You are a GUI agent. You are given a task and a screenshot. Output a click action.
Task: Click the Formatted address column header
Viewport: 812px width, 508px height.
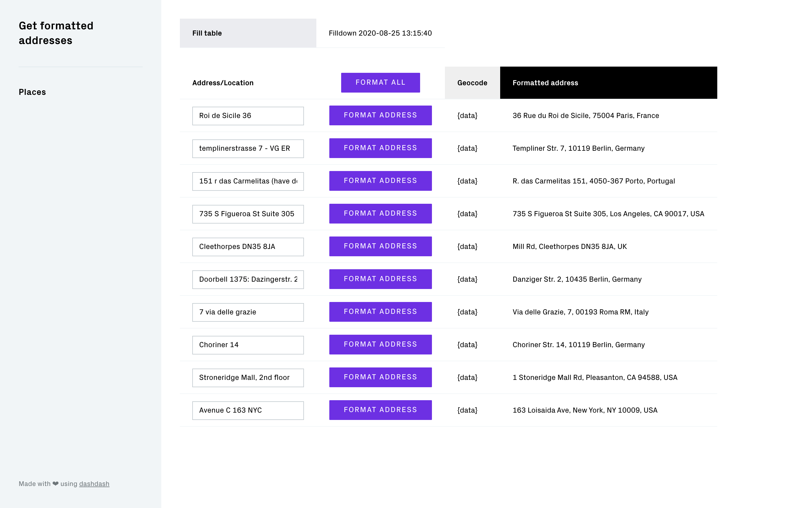(608, 83)
